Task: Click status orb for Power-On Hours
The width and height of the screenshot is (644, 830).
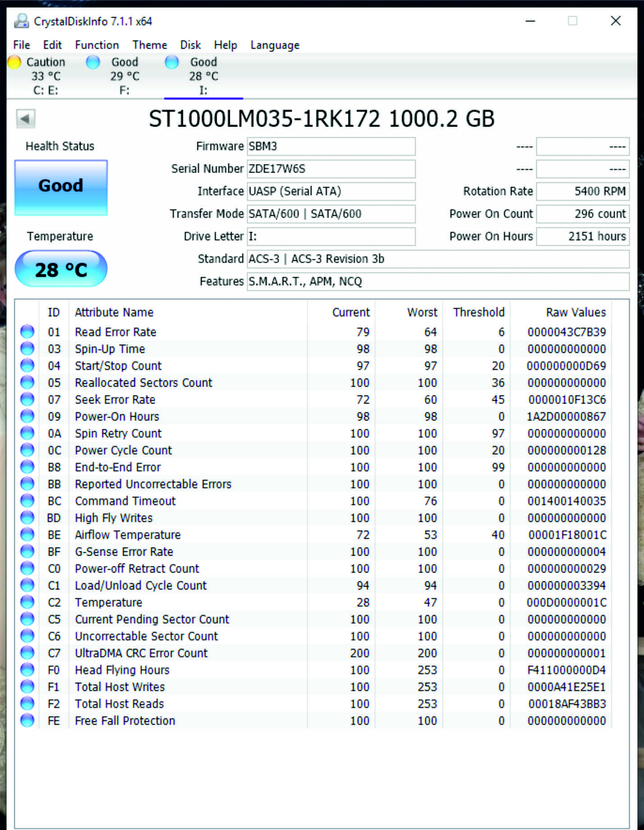Action: [x=27, y=416]
